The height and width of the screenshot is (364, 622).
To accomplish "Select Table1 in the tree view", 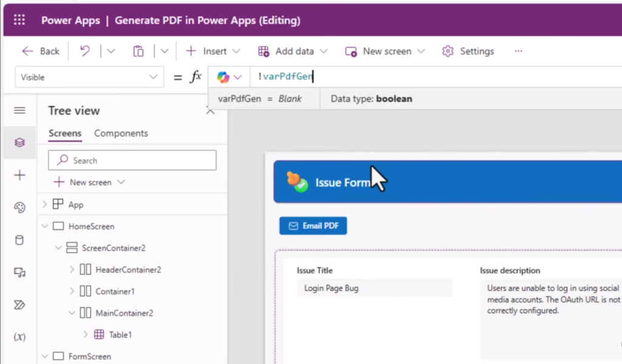I will [x=120, y=334].
